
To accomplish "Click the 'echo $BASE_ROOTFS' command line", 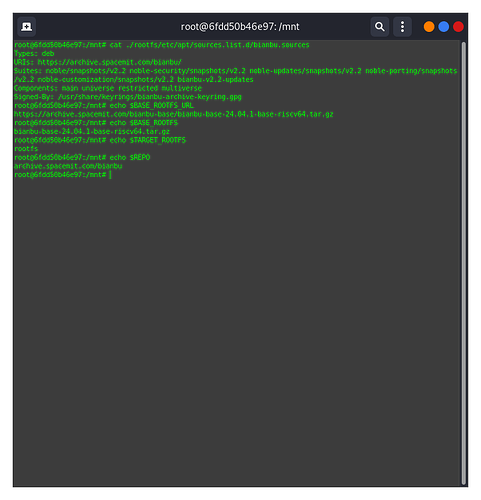I will point(96,123).
